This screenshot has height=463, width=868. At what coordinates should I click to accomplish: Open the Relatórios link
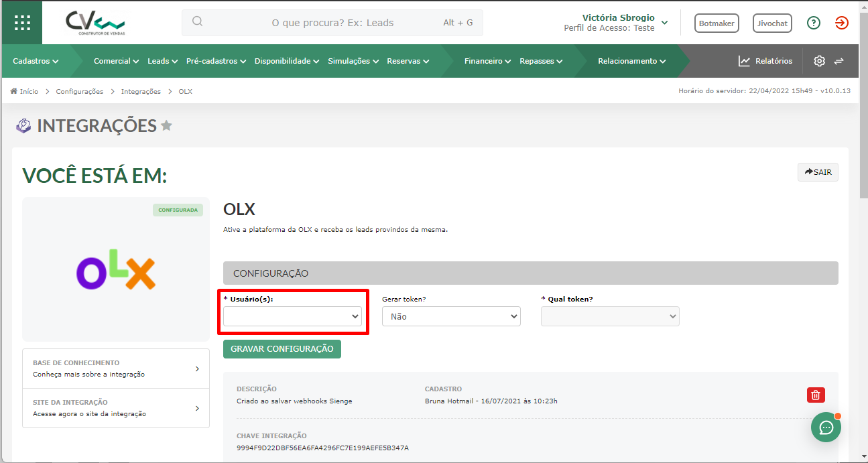point(773,61)
